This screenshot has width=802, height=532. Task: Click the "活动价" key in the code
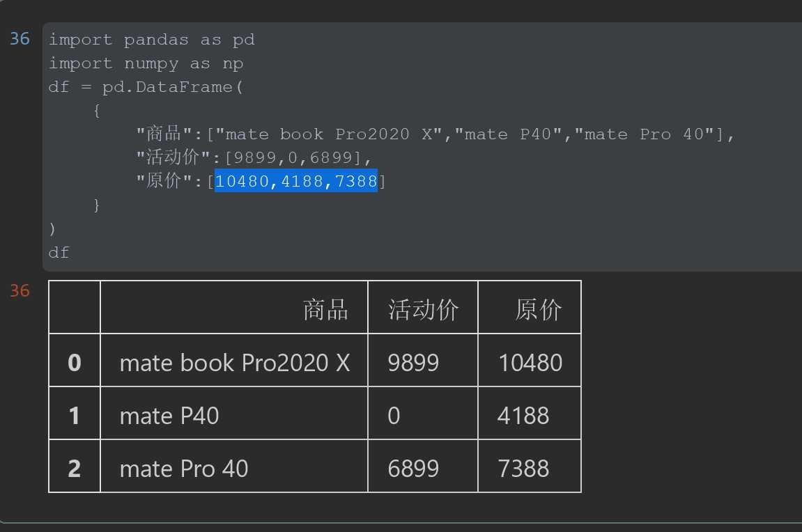173,157
